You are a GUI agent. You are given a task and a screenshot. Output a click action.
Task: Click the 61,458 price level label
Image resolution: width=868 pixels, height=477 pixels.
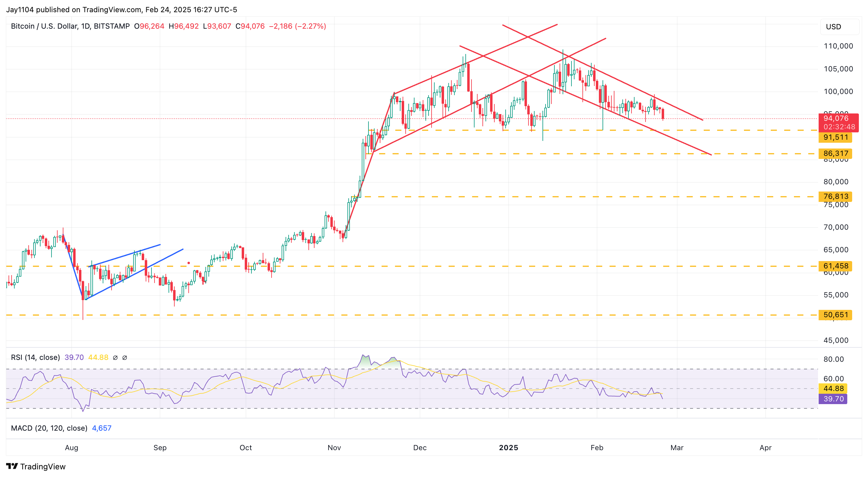coord(835,266)
